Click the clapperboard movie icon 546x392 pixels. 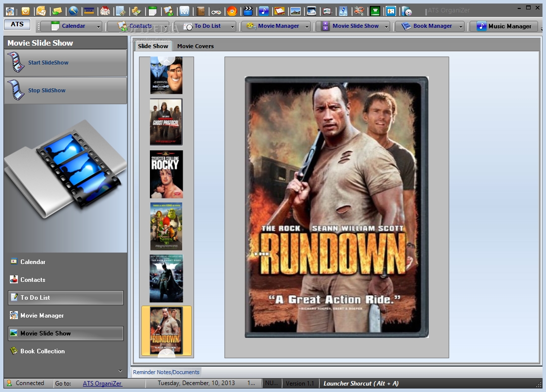(248, 11)
